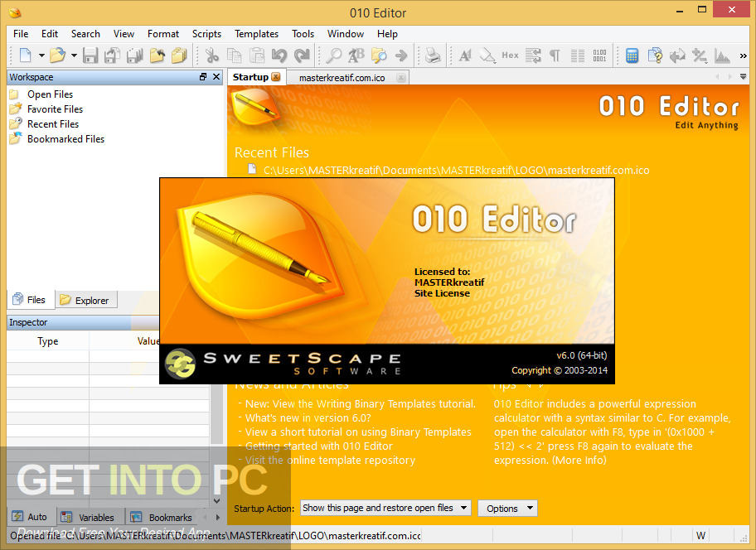756x550 pixels.
Task: Click the Cut scissors icon
Action: coord(211,55)
